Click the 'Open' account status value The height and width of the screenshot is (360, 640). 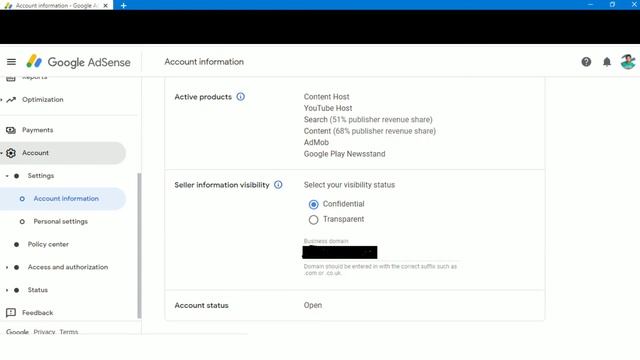click(313, 305)
